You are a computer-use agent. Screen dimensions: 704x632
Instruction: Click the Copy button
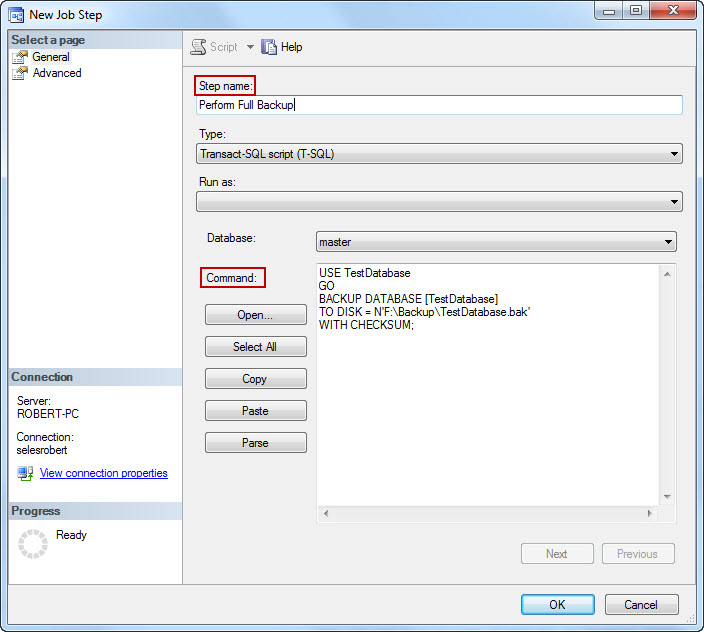point(255,379)
